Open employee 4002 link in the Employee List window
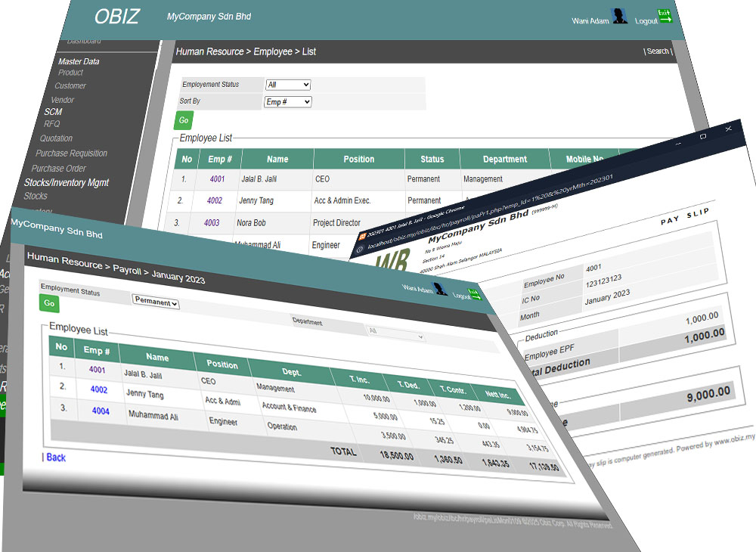Screen dimensions: 756x552 [x=215, y=200]
